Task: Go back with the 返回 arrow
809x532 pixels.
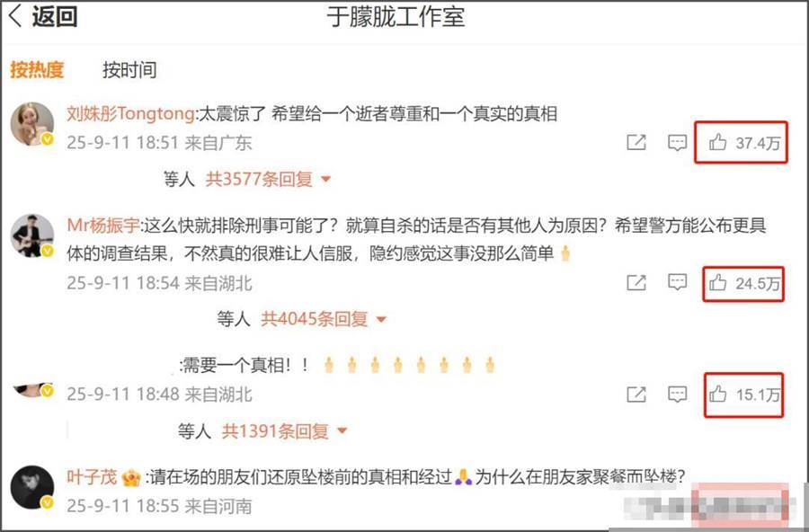Action: [x=43, y=16]
